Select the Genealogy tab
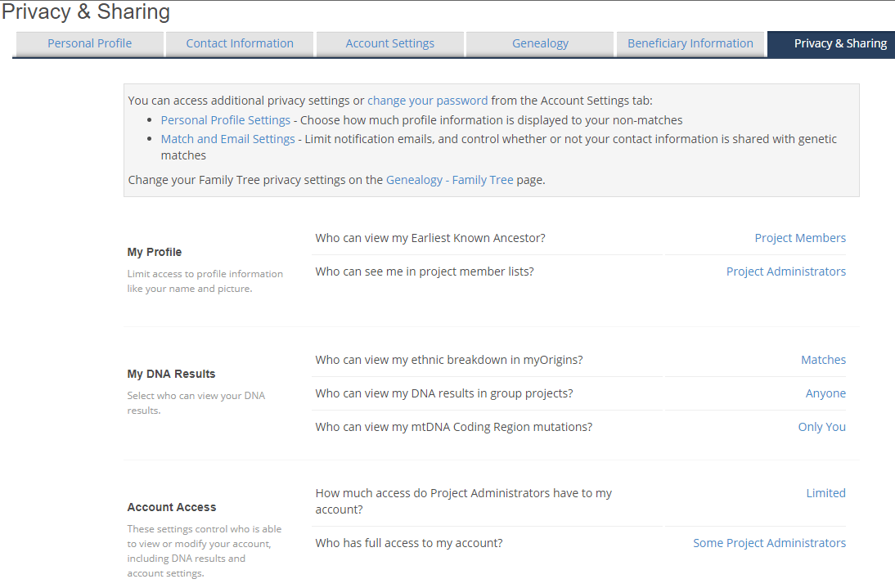 click(x=540, y=43)
